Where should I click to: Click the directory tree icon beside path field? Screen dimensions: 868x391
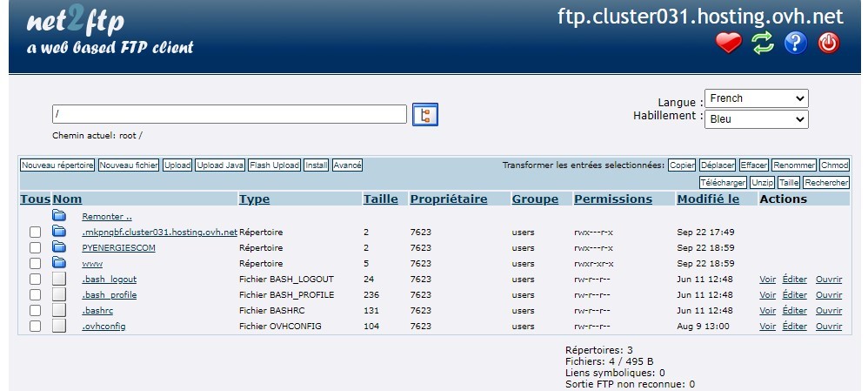point(425,115)
